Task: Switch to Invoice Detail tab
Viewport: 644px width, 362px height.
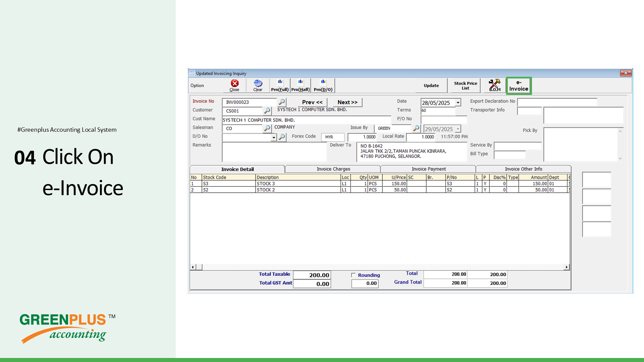Action: click(x=237, y=169)
